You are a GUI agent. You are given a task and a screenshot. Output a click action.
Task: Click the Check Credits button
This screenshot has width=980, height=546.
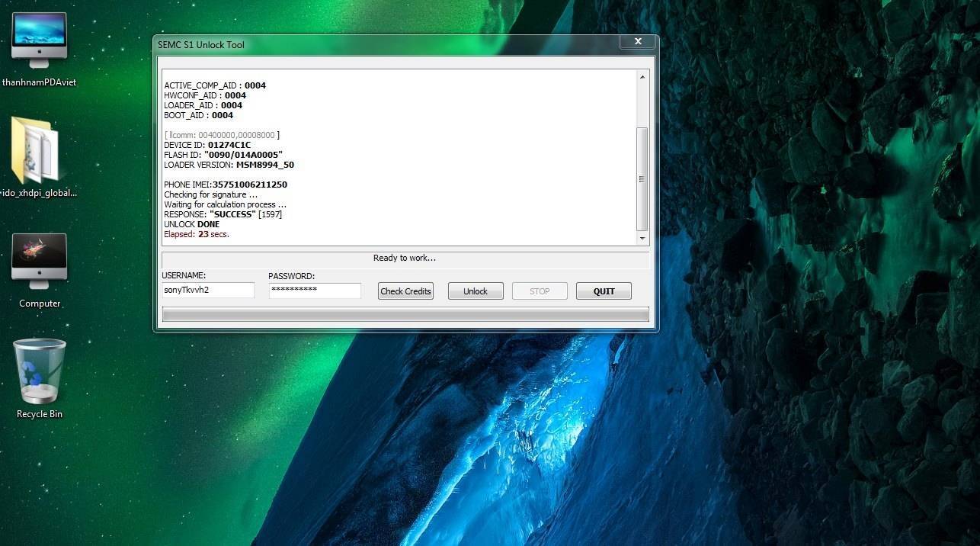click(x=405, y=291)
